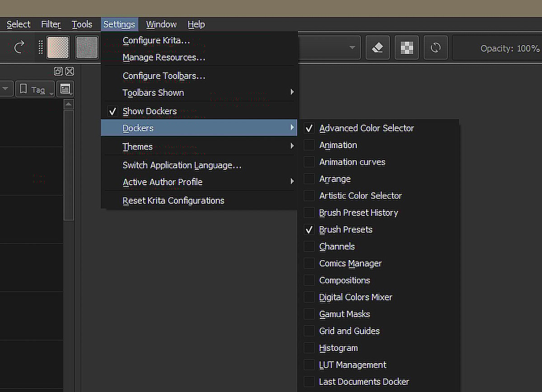542x392 pixels.
Task: Click the toolbar drag handle grip
Action: click(41, 47)
